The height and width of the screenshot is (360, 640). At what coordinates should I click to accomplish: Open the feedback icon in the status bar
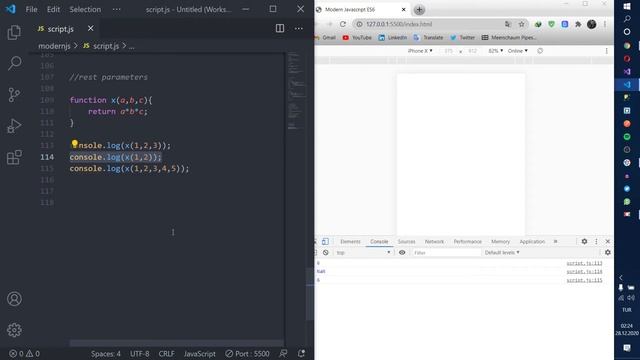[283, 353]
